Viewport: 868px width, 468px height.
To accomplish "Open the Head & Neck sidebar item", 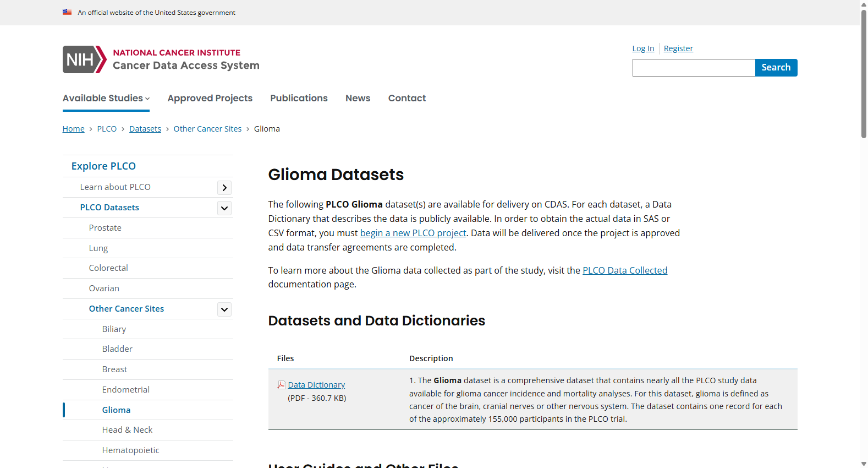I will coord(127,430).
